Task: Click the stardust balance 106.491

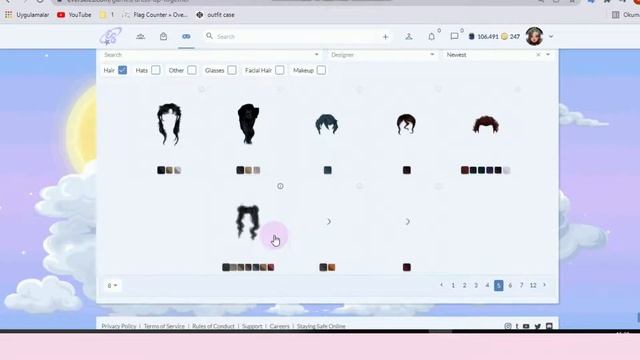Action: pos(484,37)
